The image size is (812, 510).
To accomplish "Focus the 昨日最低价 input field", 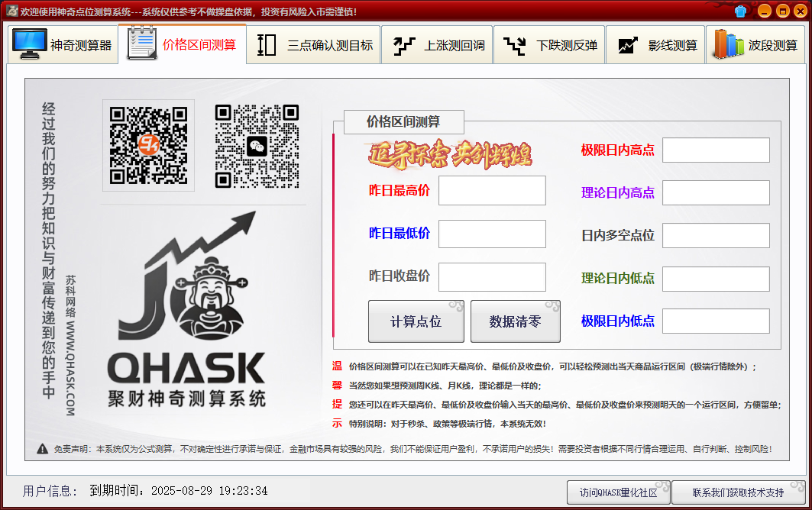I will pos(492,234).
